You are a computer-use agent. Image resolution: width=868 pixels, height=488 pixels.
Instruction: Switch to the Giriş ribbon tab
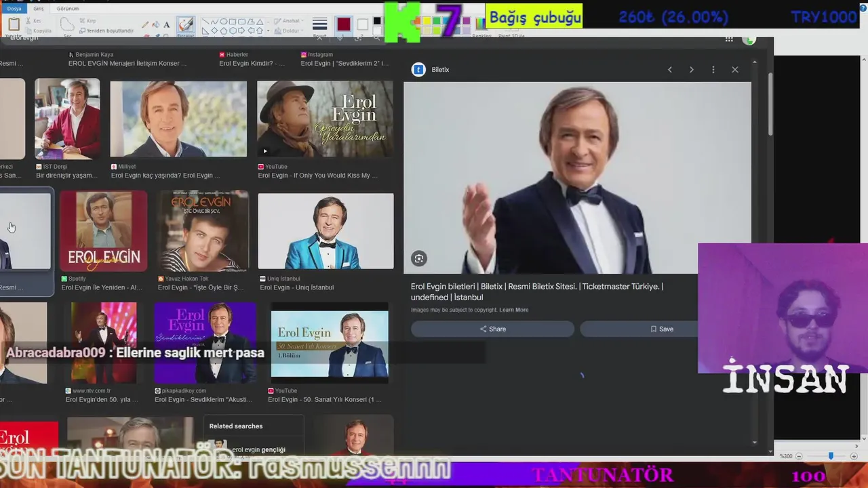coord(39,9)
